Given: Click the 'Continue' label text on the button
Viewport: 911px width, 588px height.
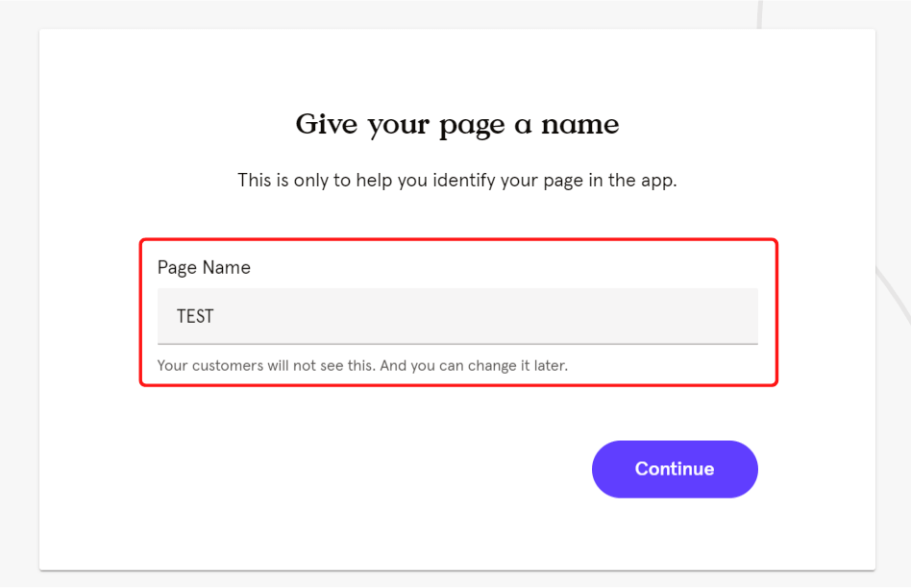Looking at the screenshot, I should pyautogui.click(x=675, y=469).
